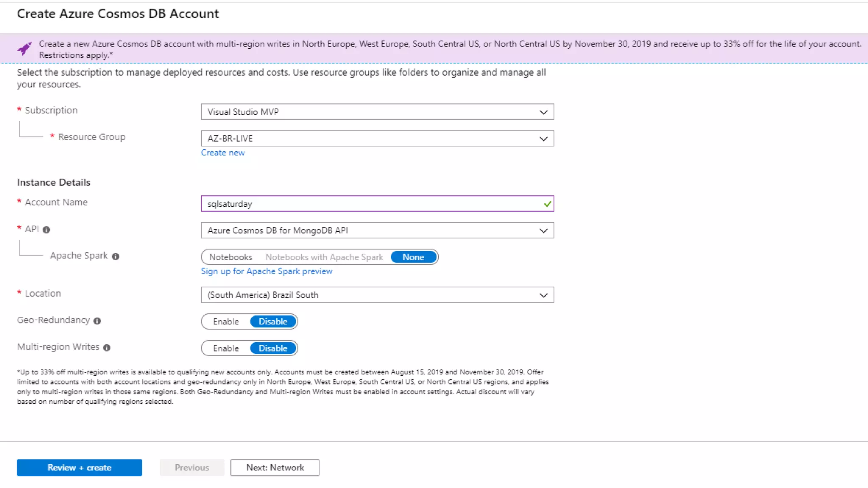Click the API info icon
Screen dimensions: 868x488
point(47,230)
